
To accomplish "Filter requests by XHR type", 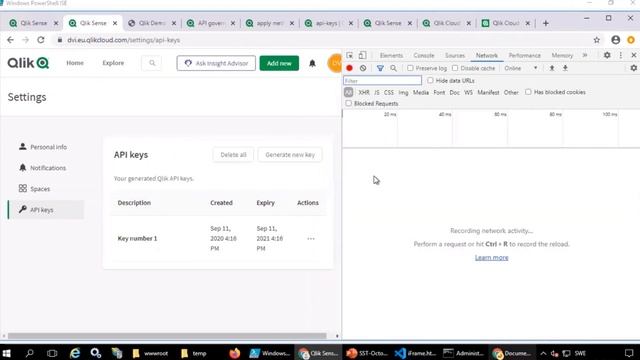I will pyautogui.click(x=364, y=93).
